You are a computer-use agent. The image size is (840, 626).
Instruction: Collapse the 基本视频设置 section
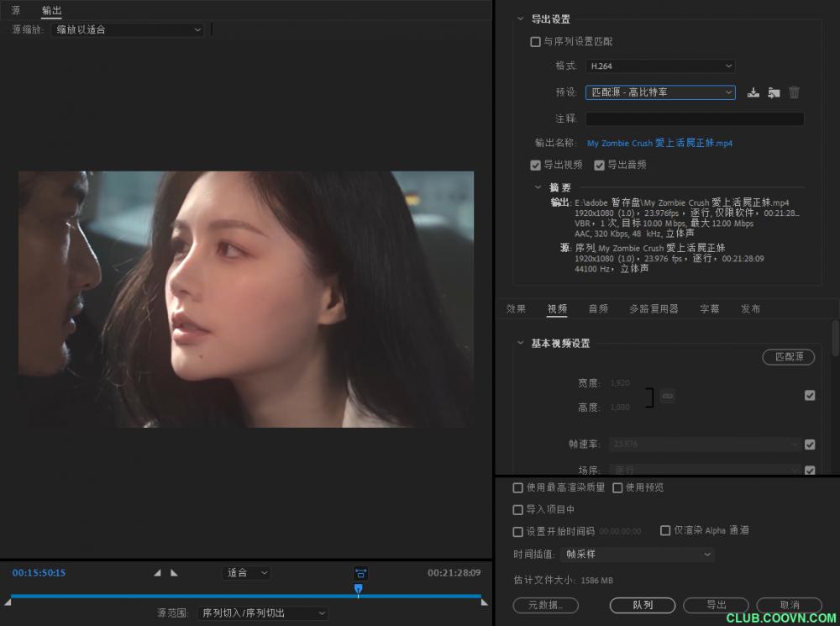pyautogui.click(x=520, y=343)
